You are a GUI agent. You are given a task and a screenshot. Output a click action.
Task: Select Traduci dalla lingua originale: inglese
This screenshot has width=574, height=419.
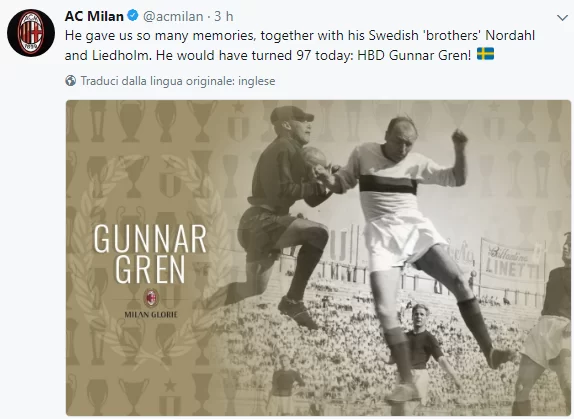tap(178, 81)
